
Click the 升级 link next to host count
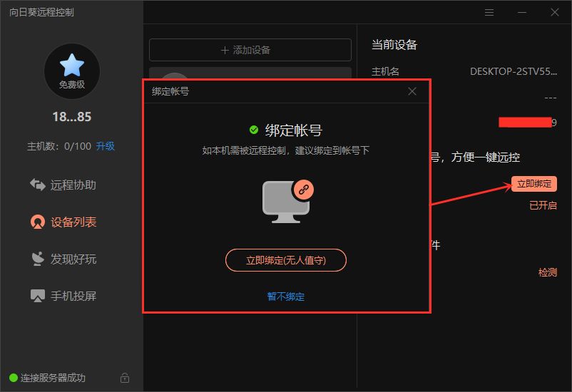(106, 146)
